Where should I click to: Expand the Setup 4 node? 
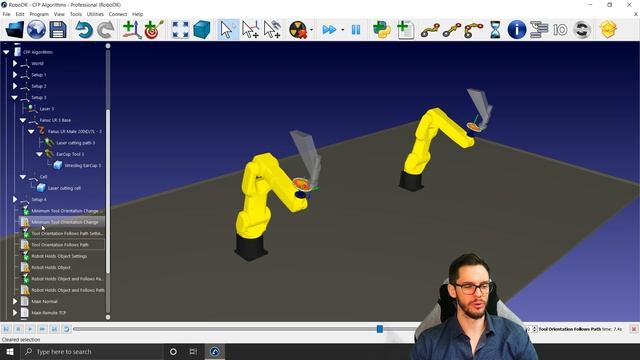tap(15, 200)
